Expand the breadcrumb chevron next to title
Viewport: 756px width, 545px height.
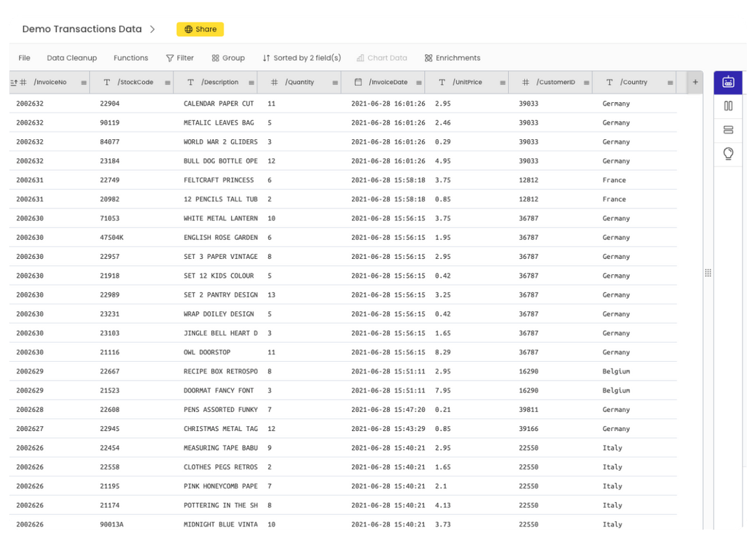tap(153, 29)
